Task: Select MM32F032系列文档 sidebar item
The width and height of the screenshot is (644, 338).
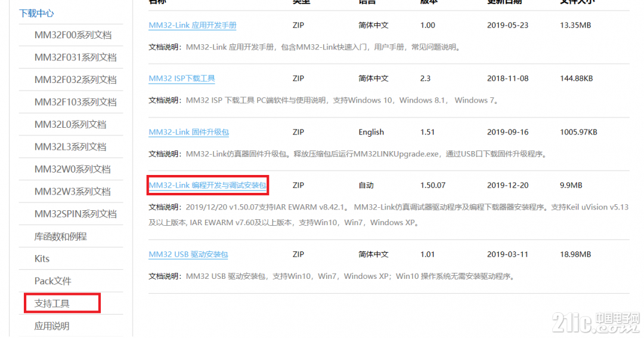Action: tap(75, 80)
